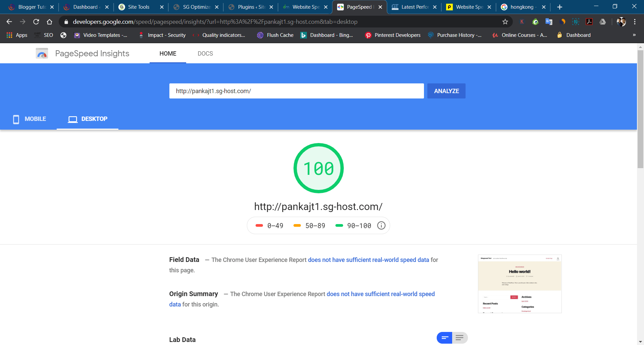
Task: Open the Google Drive extension icon
Action: (602, 22)
